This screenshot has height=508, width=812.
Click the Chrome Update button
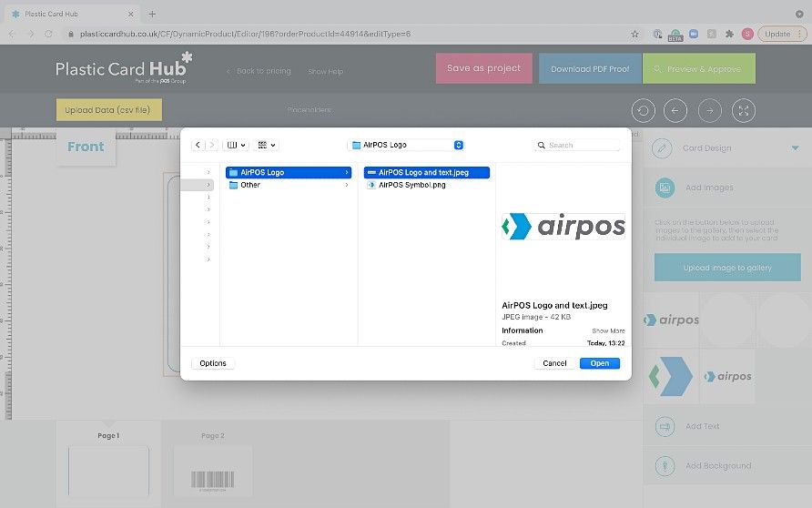coord(782,34)
